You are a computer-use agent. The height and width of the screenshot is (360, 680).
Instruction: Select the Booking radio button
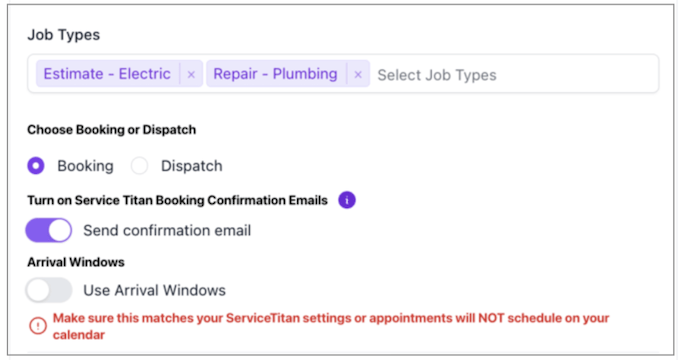pos(36,166)
